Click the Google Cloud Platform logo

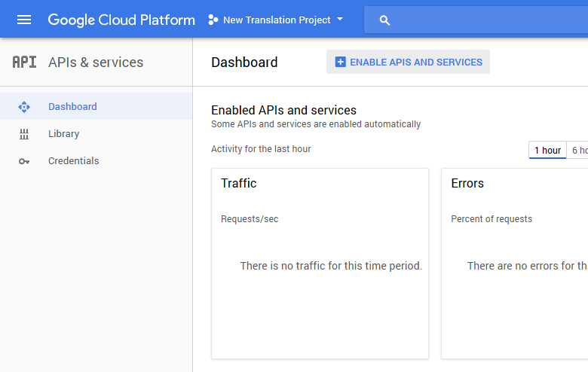(x=121, y=20)
